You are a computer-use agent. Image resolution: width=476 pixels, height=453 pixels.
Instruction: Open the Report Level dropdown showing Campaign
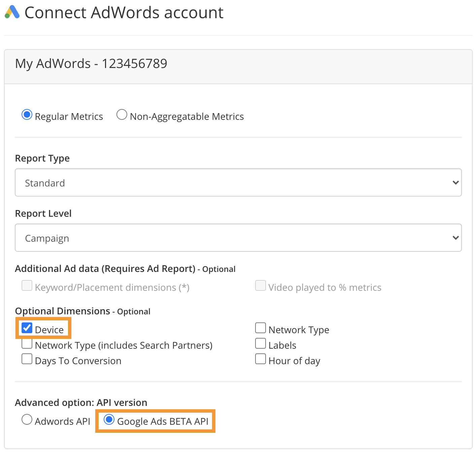(238, 238)
